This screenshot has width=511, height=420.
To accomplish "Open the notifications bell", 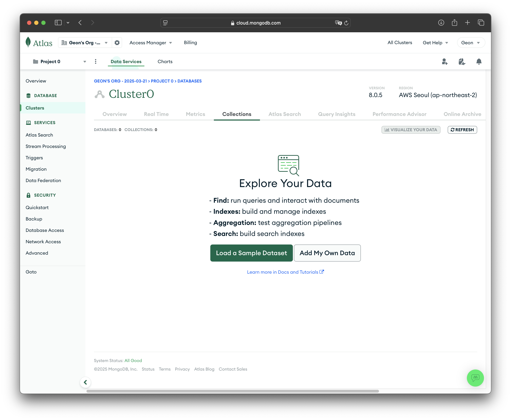I will pos(479,62).
